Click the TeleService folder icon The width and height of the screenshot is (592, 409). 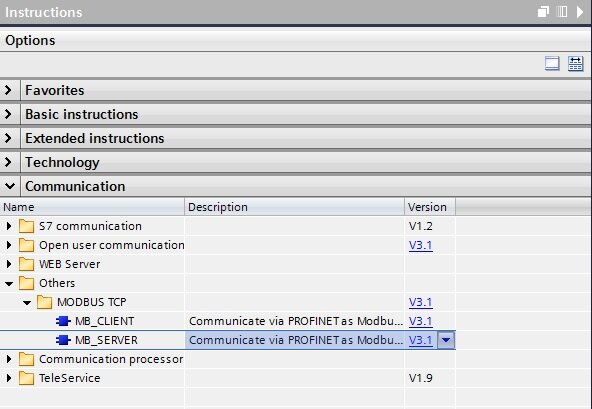coord(26,378)
